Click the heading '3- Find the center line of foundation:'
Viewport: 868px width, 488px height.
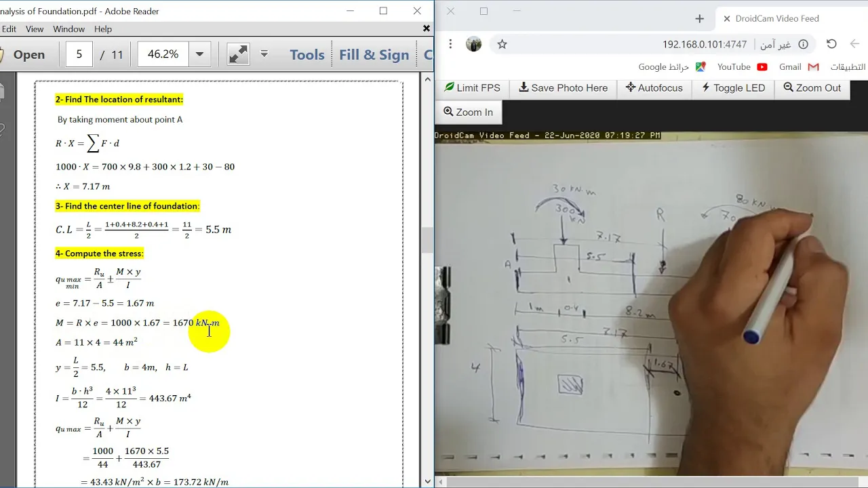point(127,206)
